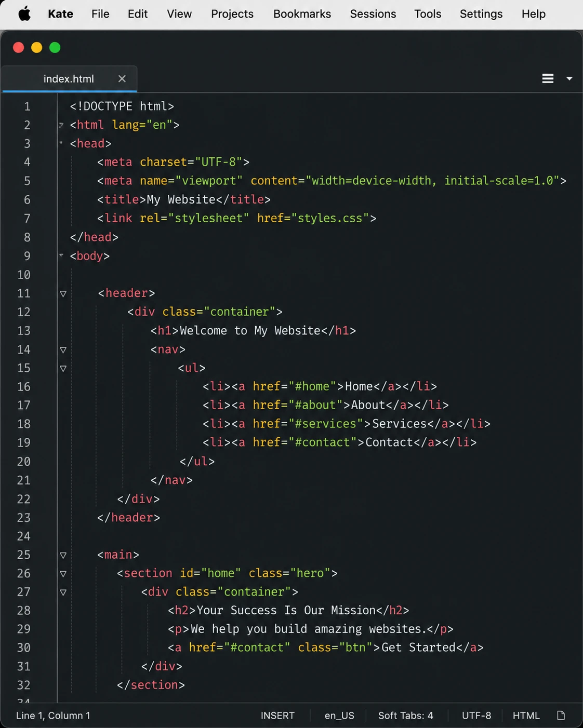Click the DOCTYPE html declaration text
This screenshot has height=728, width=583.
tap(122, 106)
